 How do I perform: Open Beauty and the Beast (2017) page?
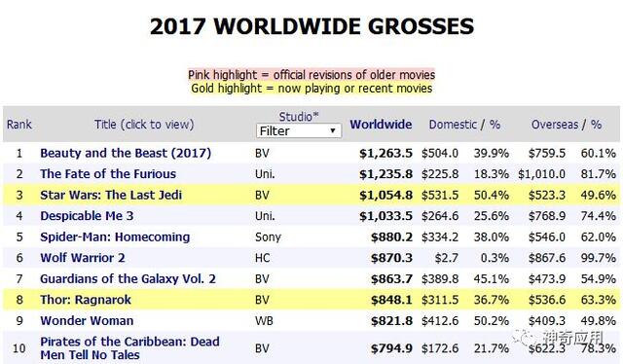tap(126, 153)
